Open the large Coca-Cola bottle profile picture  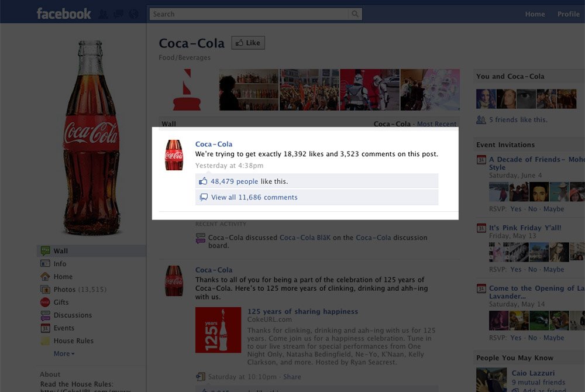point(91,138)
